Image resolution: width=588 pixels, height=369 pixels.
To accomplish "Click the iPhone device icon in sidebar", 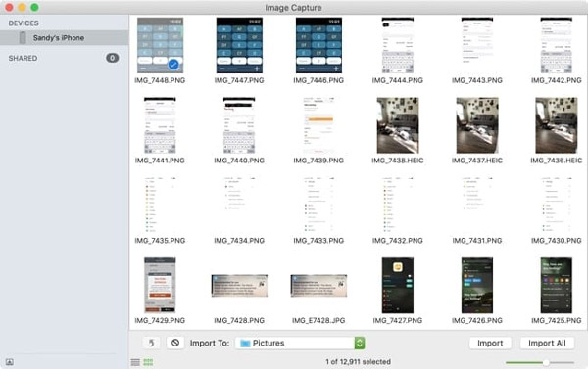I will (23, 38).
